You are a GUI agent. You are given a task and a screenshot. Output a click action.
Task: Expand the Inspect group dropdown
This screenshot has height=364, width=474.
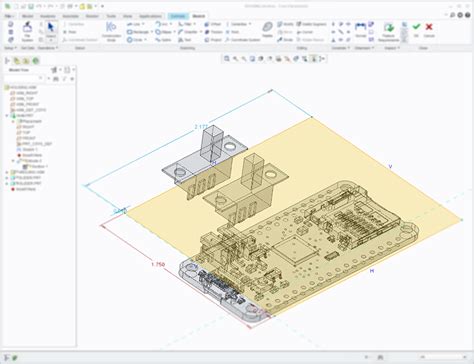pos(392,48)
